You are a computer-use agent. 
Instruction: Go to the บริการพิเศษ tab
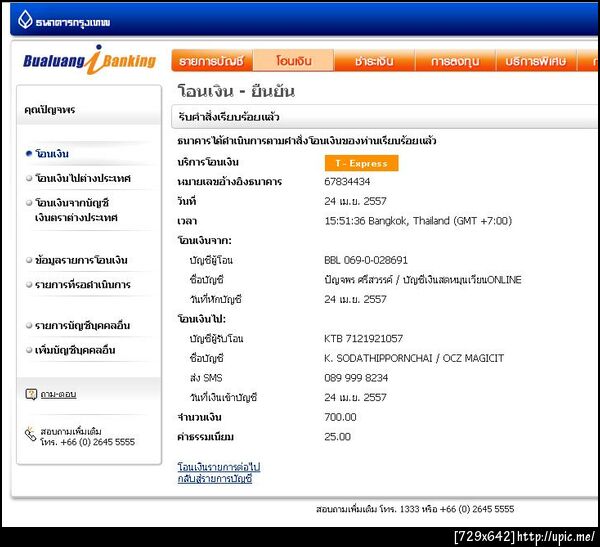pyautogui.click(x=536, y=61)
